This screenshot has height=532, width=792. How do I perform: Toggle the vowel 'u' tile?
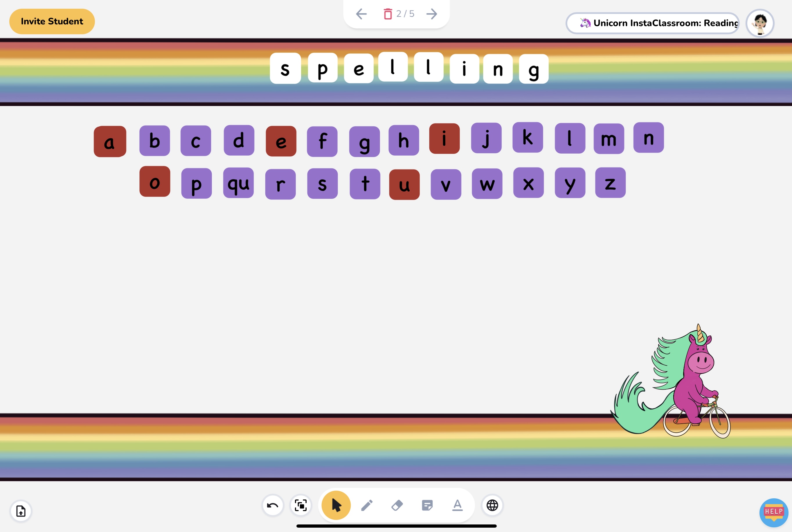pyautogui.click(x=404, y=184)
